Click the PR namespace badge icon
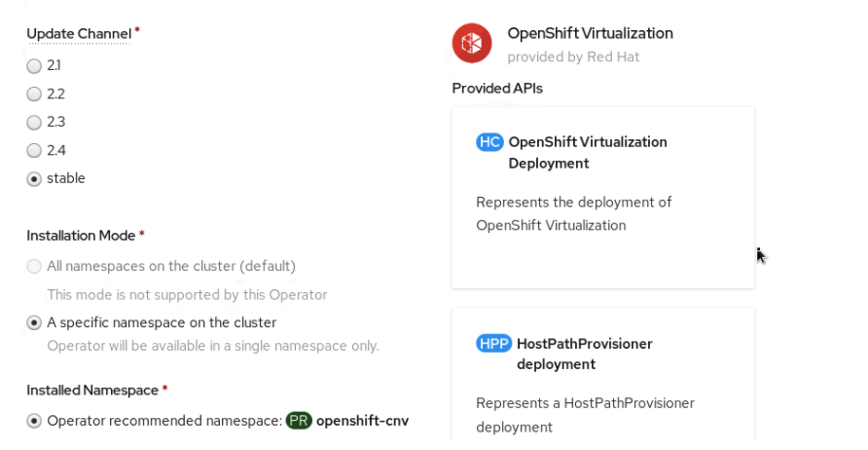Image resolution: width=868 pixels, height=450 pixels. [x=299, y=421]
